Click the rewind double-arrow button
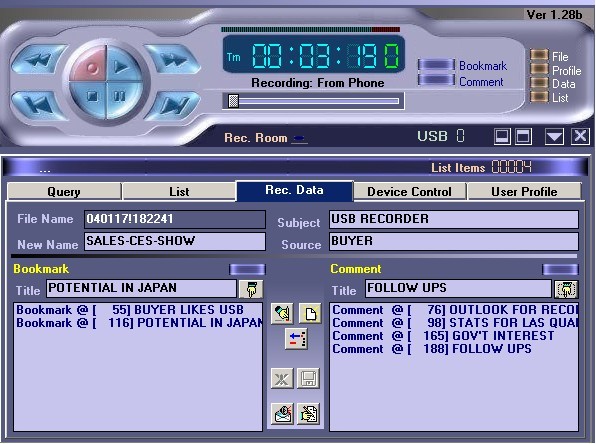Image resolution: width=596 pixels, height=444 pixels. tap(38, 60)
